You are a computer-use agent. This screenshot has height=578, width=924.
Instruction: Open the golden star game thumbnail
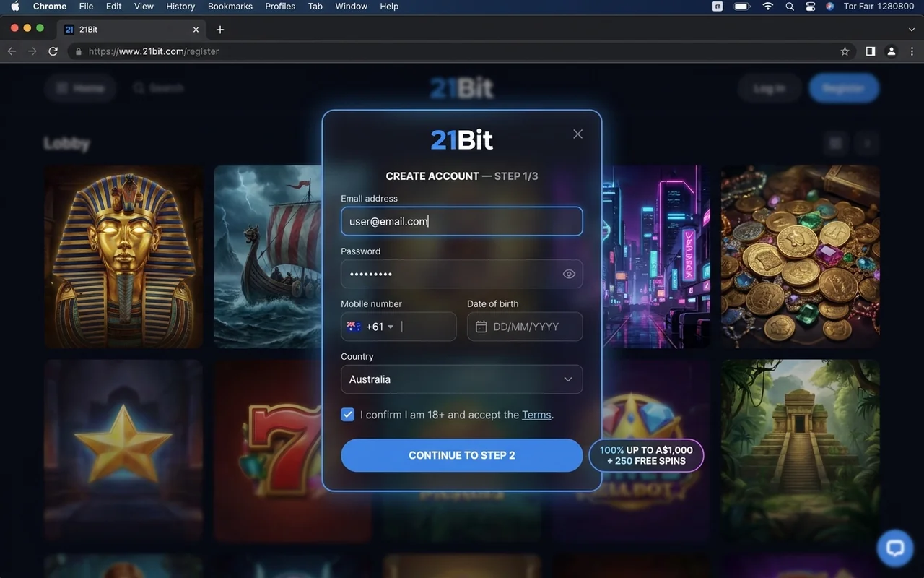coord(123,451)
